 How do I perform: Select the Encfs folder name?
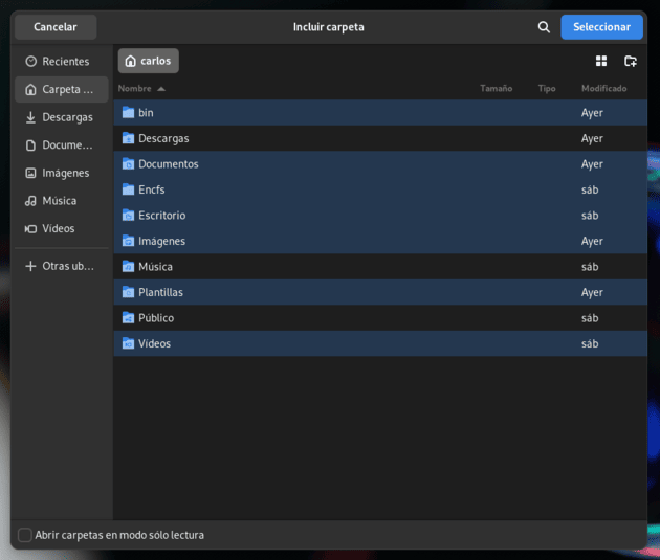click(x=151, y=189)
